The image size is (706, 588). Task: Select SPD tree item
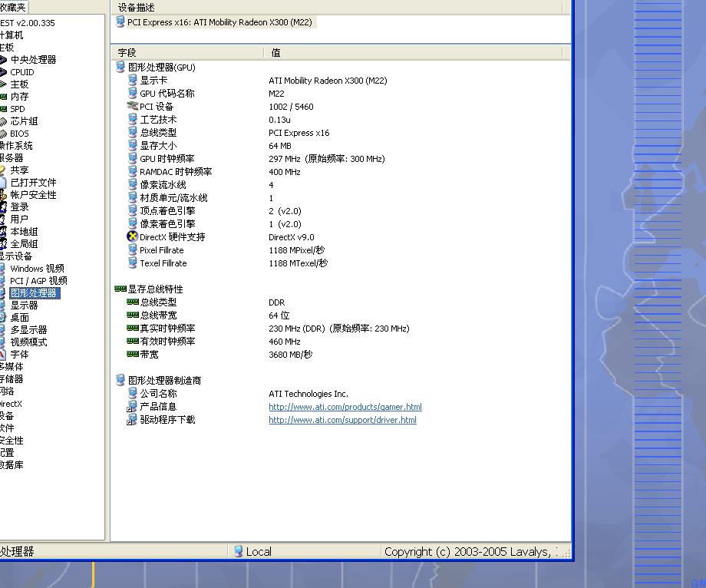coord(18,109)
